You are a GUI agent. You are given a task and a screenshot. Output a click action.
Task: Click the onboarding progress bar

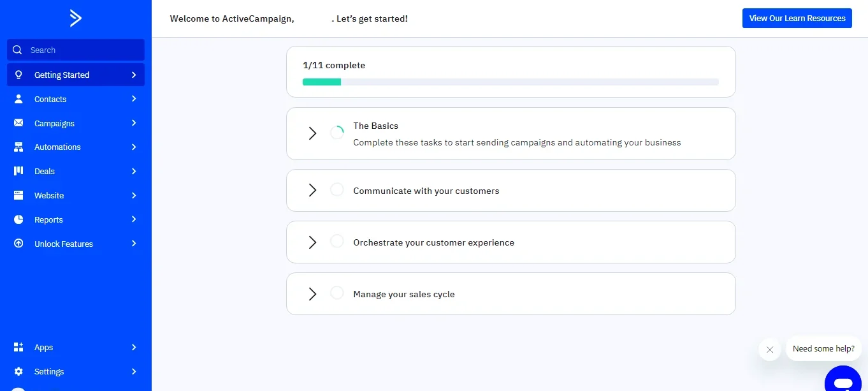coord(510,82)
